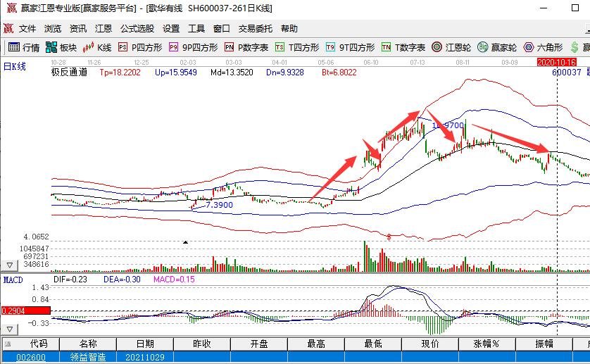Select the Up=15.9549 value
Viewport: 590px width, 364px height.
[x=176, y=73]
